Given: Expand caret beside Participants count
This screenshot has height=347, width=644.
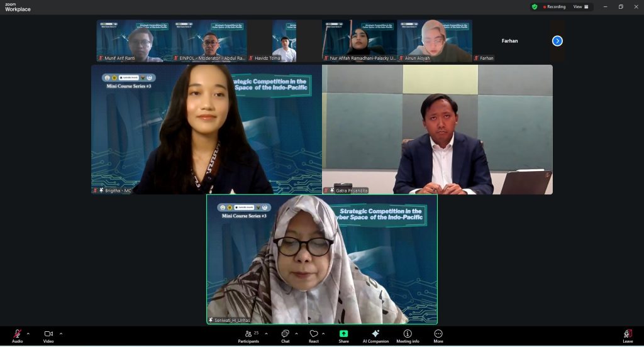Looking at the screenshot, I should point(266,333).
